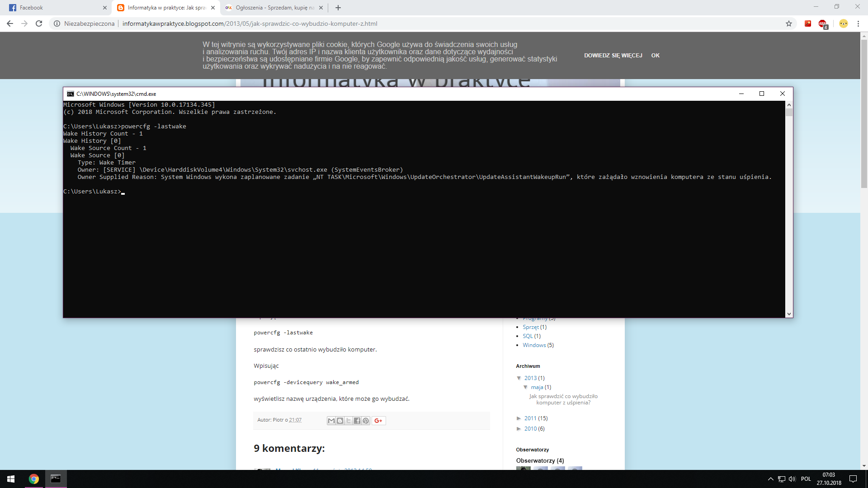
Task: Click the 21:07 post timestamp link
Action: [295, 420]
